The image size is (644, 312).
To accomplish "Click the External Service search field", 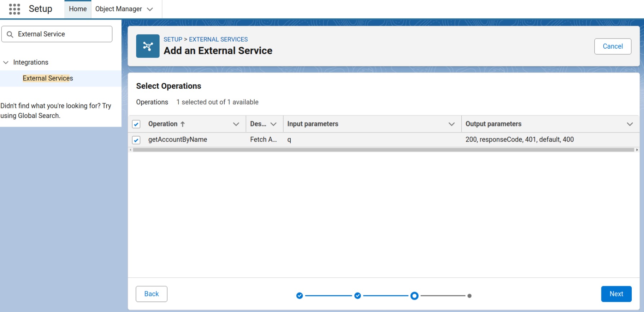I will pos(58,34).
